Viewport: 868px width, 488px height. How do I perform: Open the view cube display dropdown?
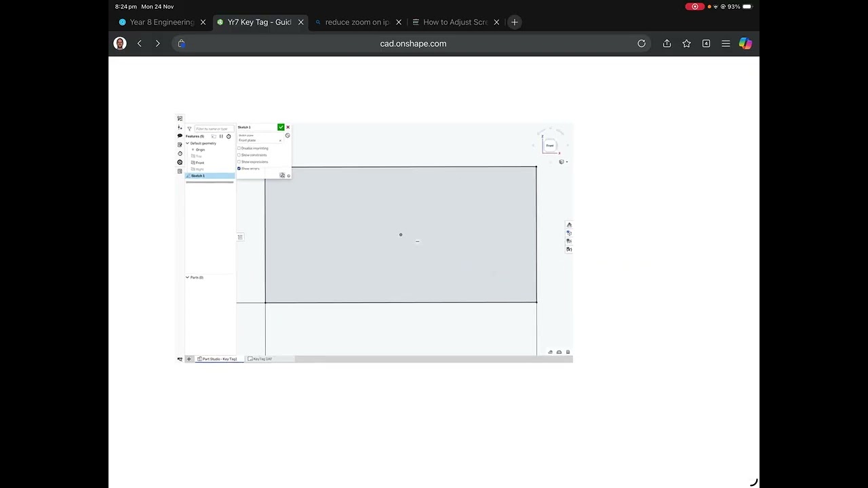[x=562, y=162]
